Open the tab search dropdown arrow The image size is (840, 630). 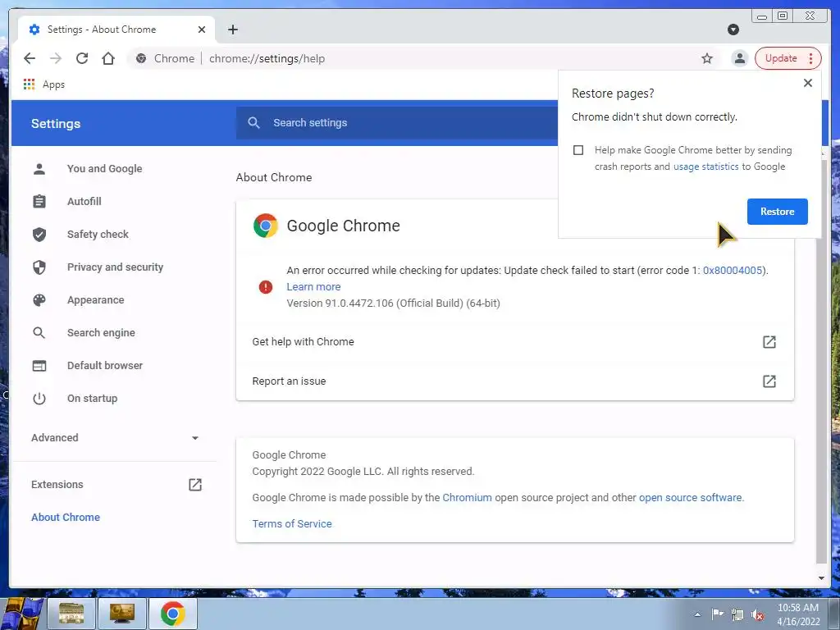733,30
